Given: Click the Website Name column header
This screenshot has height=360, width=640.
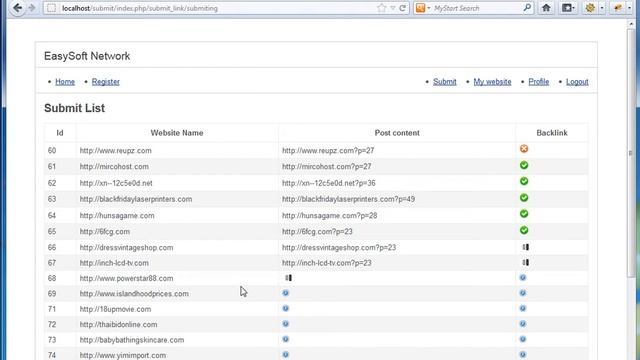Looking at the screenshot, I should click(x=177, y=133).
